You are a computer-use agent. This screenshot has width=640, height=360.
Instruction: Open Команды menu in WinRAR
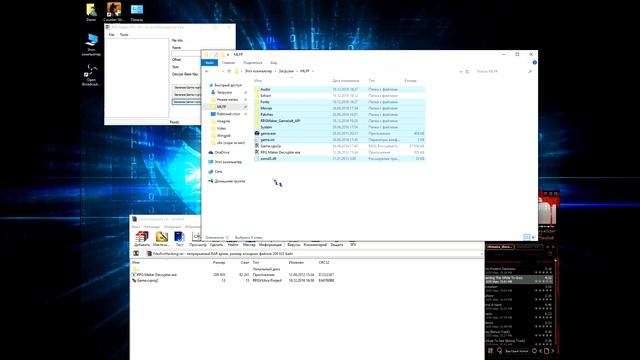coord(152,227)
